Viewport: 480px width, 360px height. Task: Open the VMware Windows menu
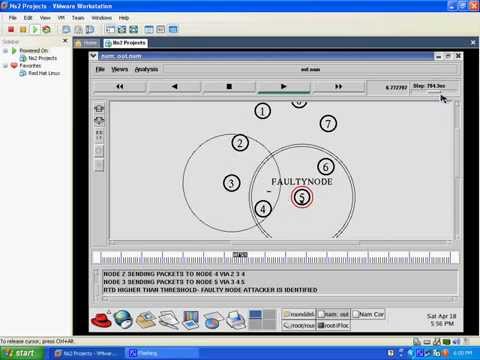click(x=101, y=18)
